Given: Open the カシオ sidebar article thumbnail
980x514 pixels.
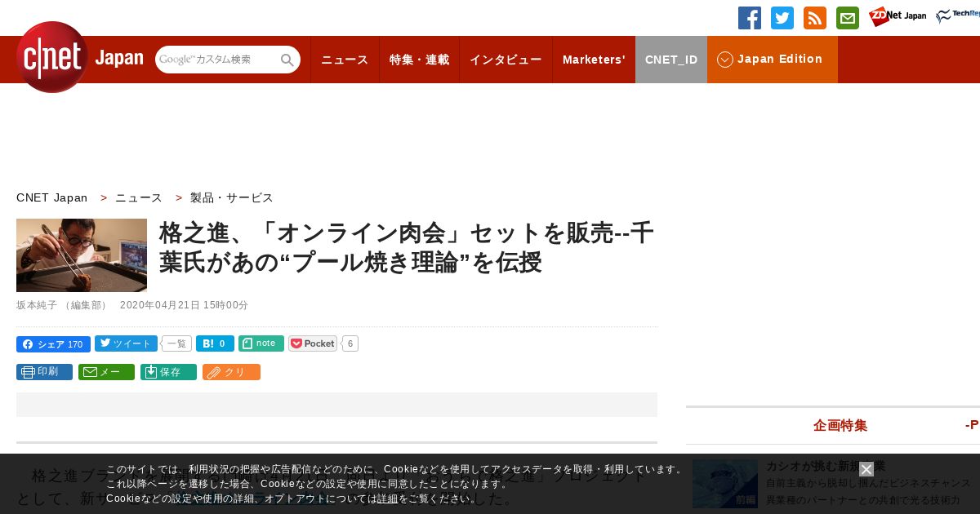Looking at the screenshot, I should pos(725,484).
